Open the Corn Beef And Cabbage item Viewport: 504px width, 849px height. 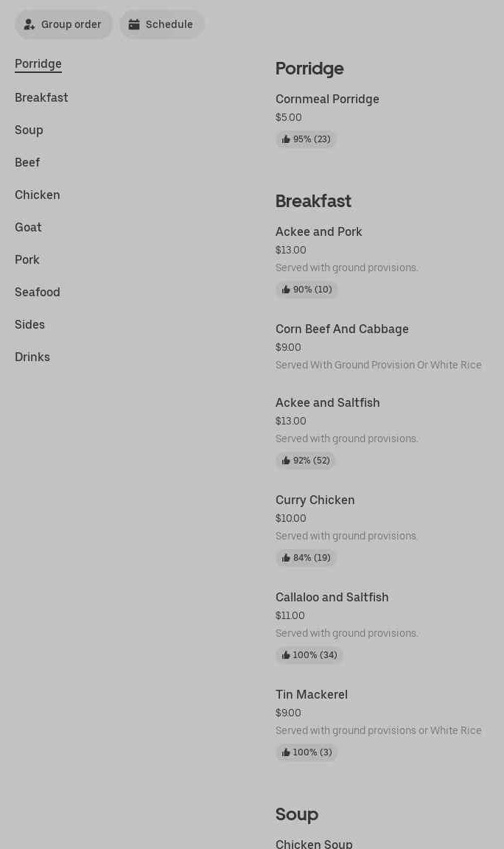(342, 329)
